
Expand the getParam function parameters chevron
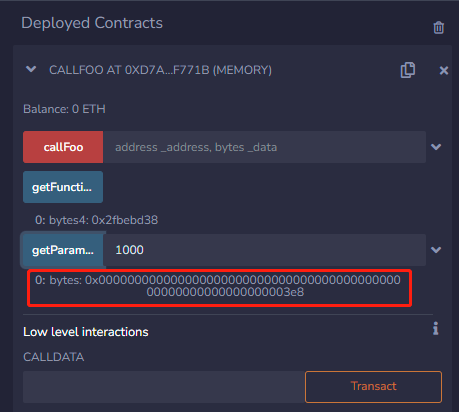tap(436, 250)
